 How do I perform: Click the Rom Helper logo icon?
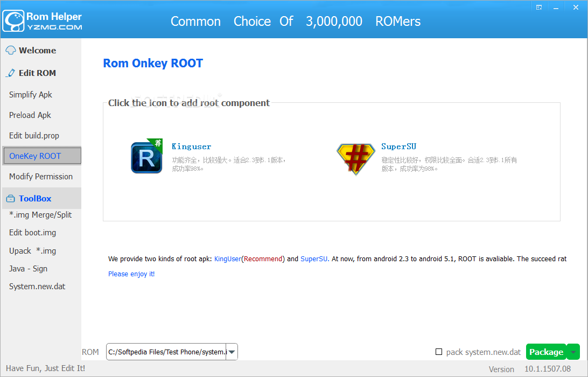coord(13,22)
